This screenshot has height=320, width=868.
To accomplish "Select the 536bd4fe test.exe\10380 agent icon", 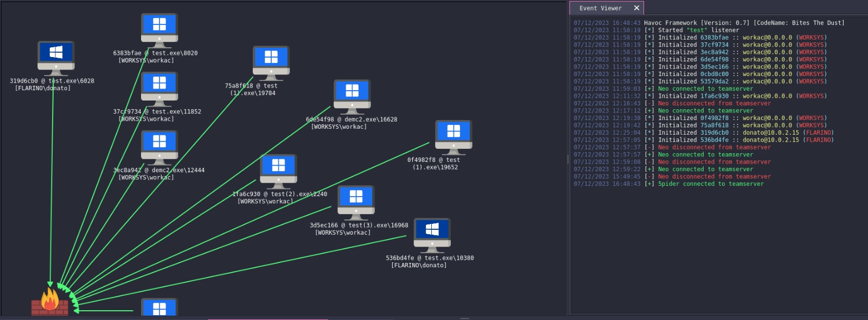I will pyautogui.click(x=432, y=235).
